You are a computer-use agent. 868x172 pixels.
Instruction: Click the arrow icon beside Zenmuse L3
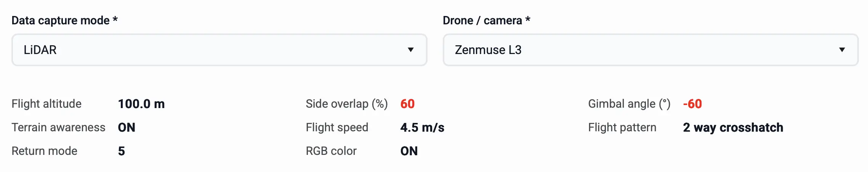[842, 50]
